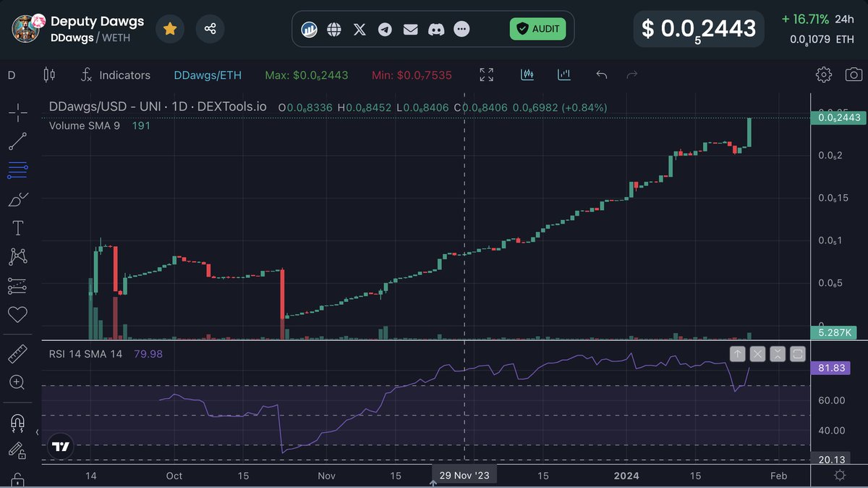Open the token's X profile
Viewport: 868px width, 488px height.
click(359, 30)
